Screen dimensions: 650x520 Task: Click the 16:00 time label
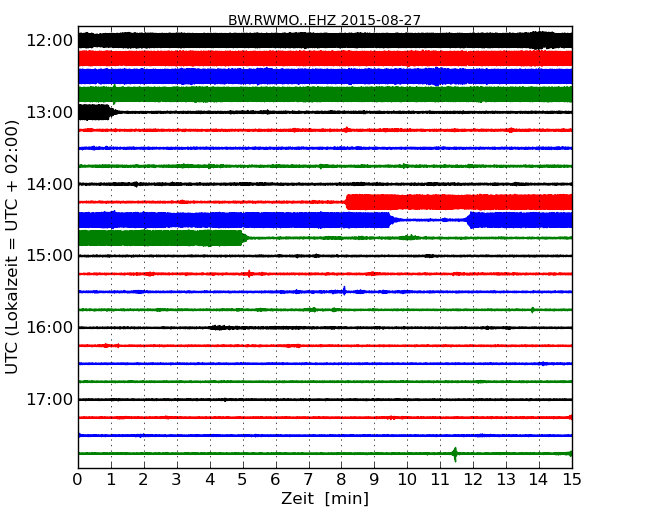coord(49,328)
